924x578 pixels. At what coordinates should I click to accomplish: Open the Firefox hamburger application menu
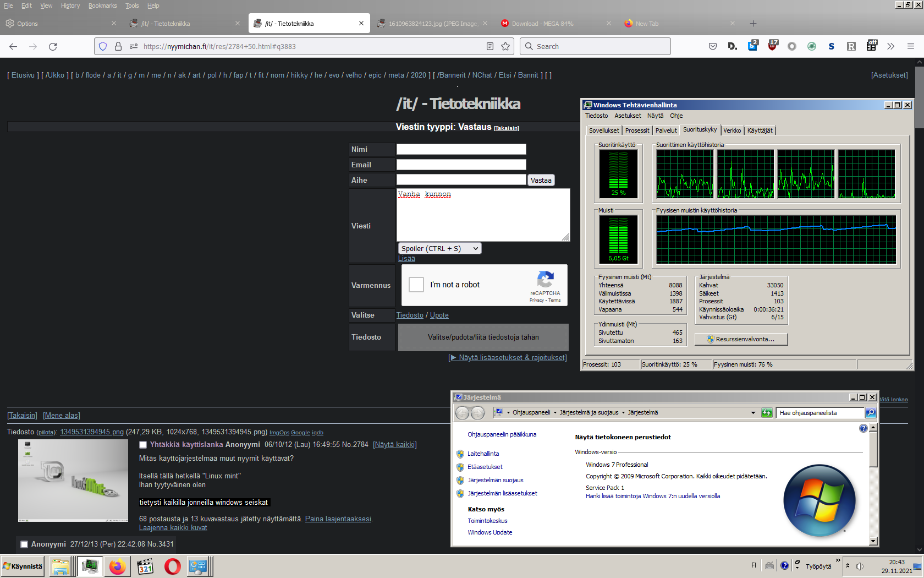pos(911,47)
